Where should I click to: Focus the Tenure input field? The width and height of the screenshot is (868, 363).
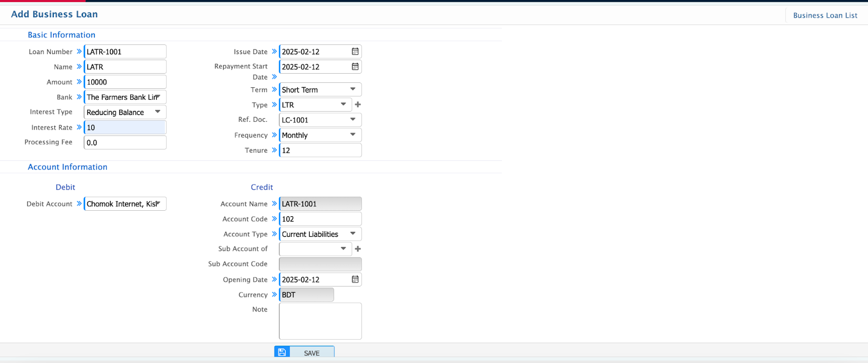pyautogui.click(x=320, y=150)
